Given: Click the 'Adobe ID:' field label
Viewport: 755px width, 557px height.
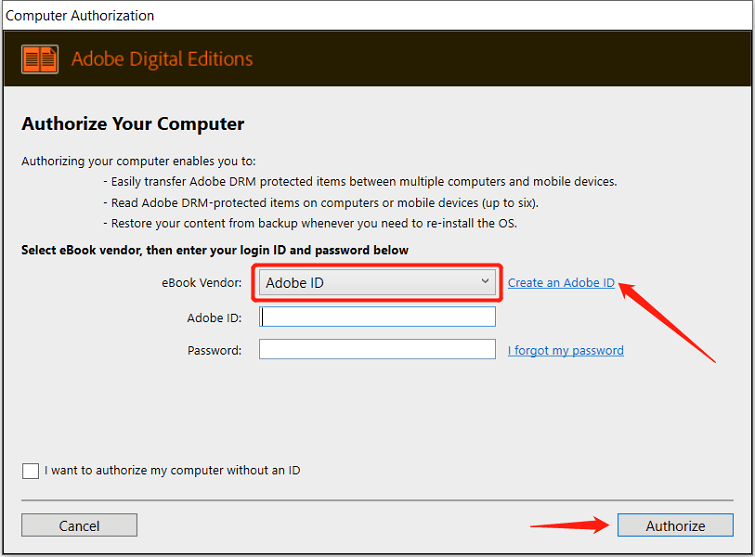Looking at the screenshot, I should coord(214,318).
